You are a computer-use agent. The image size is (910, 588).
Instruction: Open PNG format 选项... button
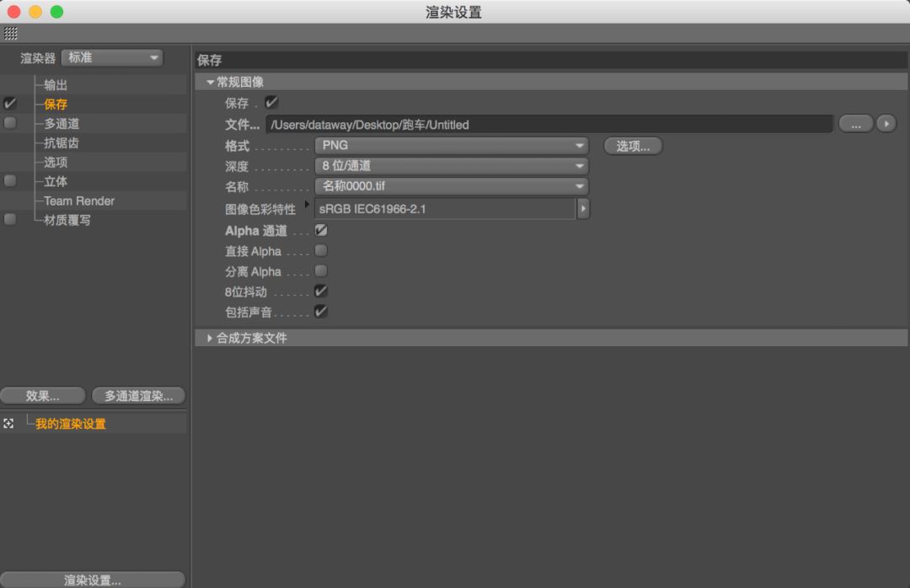pos(633,146)
